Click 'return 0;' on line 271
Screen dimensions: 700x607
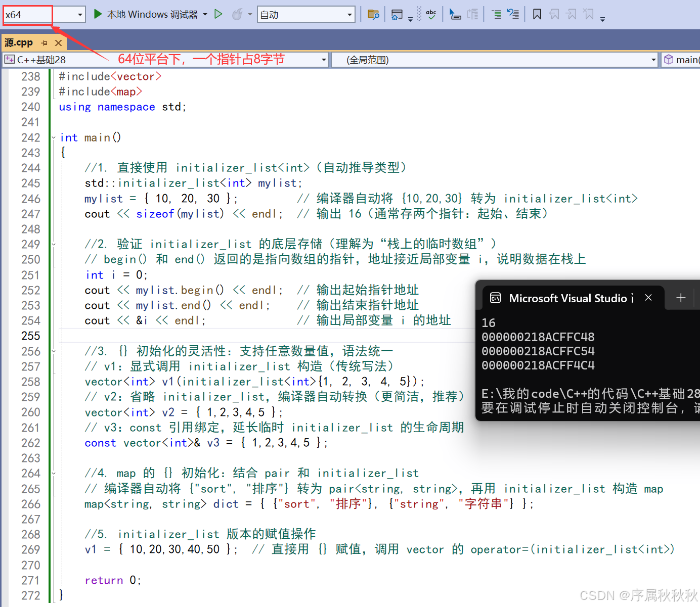coord(113,580)
